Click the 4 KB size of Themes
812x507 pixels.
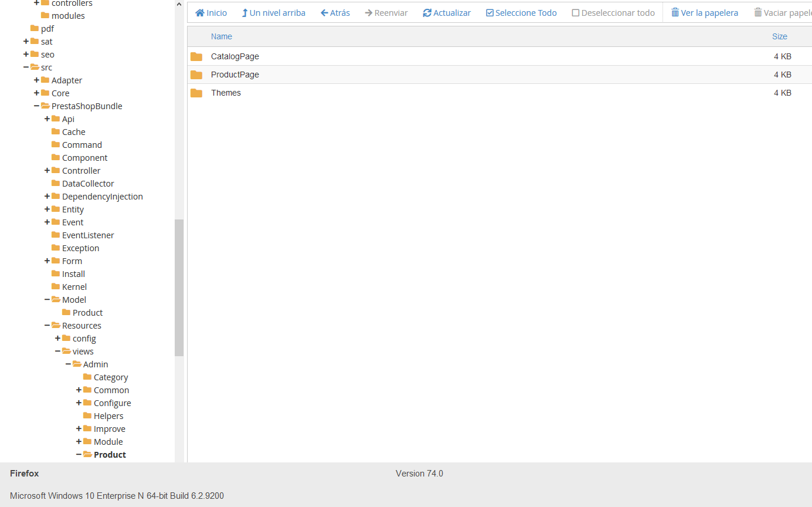[783, 93]
